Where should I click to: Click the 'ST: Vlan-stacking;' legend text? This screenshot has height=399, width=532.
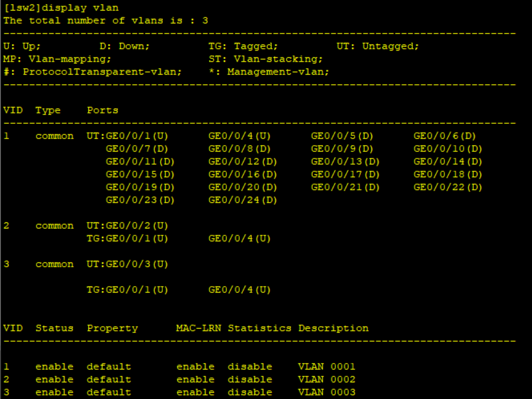pyautogui.click(x=265, y=59)
